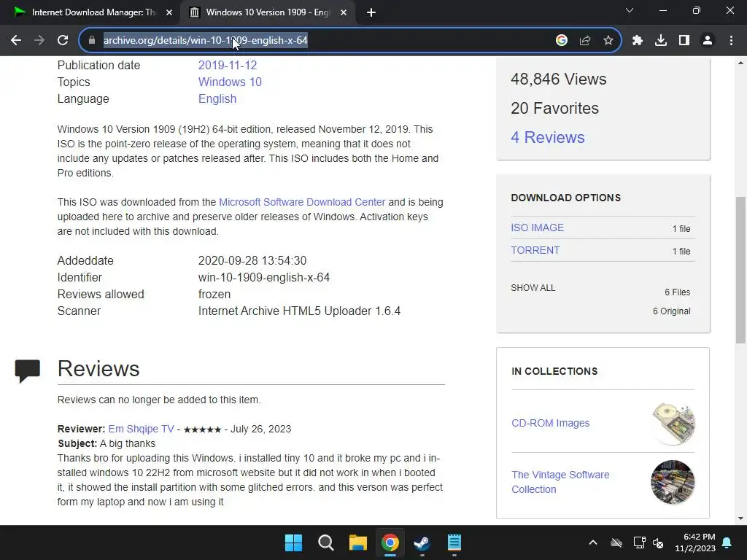Click the Google icon in address bar
Image resolution: width=747 pixels, height=560 pixels.
tap(562, 41)
